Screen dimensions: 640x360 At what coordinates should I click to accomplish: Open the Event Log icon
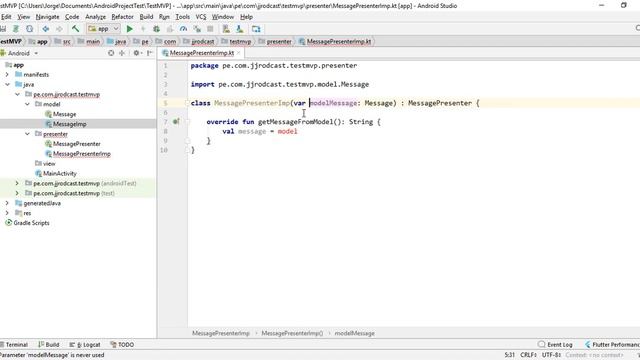click(542, 344)
